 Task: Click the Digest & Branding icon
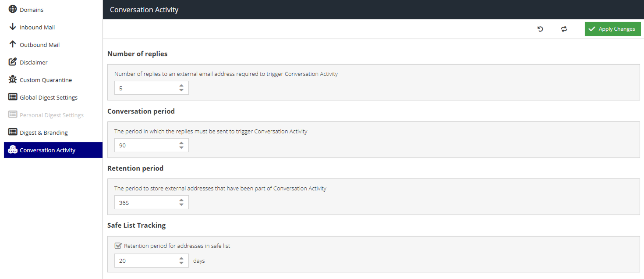[x=13, y=132]
